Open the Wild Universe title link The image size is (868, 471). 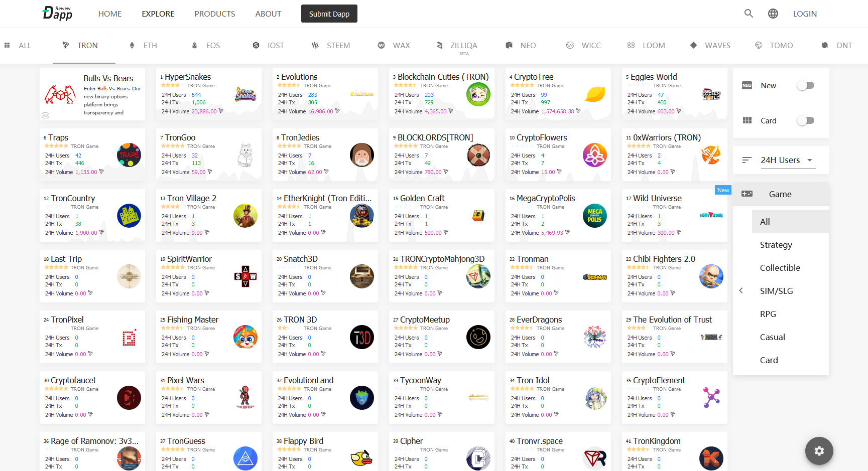[657, 198]
